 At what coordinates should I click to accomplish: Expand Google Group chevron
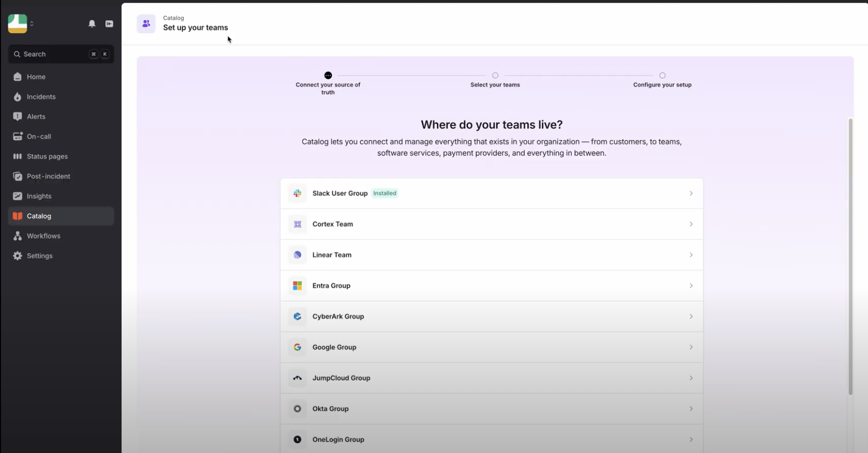(691, 347)
